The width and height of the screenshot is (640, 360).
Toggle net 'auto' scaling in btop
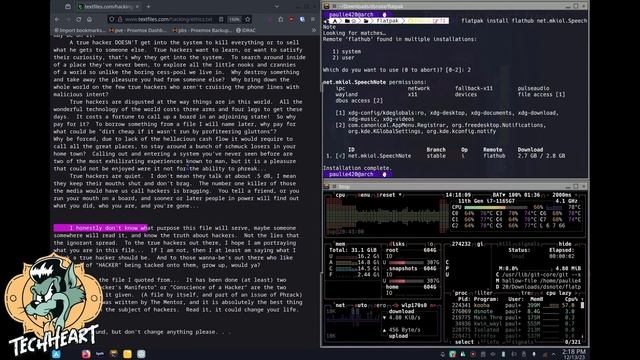point(361,305)
